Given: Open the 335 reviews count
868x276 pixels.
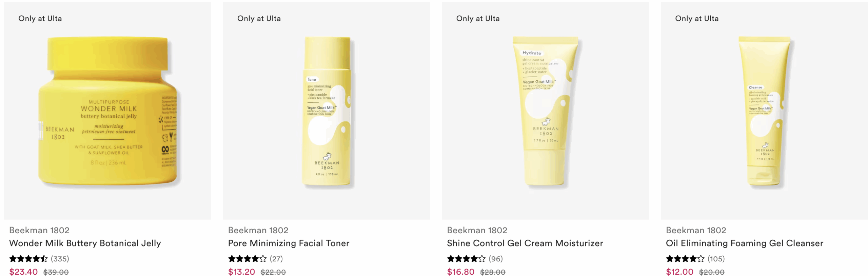Looking at the screenshot, I should point(60,259).
